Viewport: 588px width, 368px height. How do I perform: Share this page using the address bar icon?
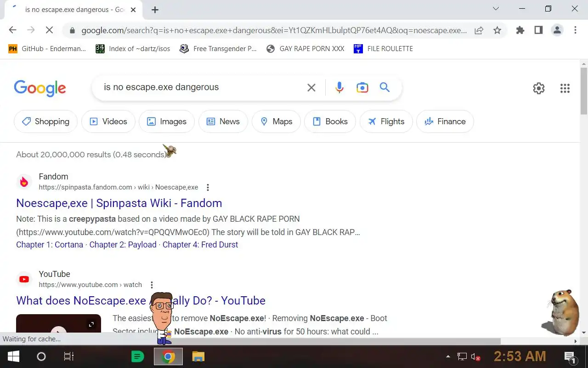click(479, 30)
